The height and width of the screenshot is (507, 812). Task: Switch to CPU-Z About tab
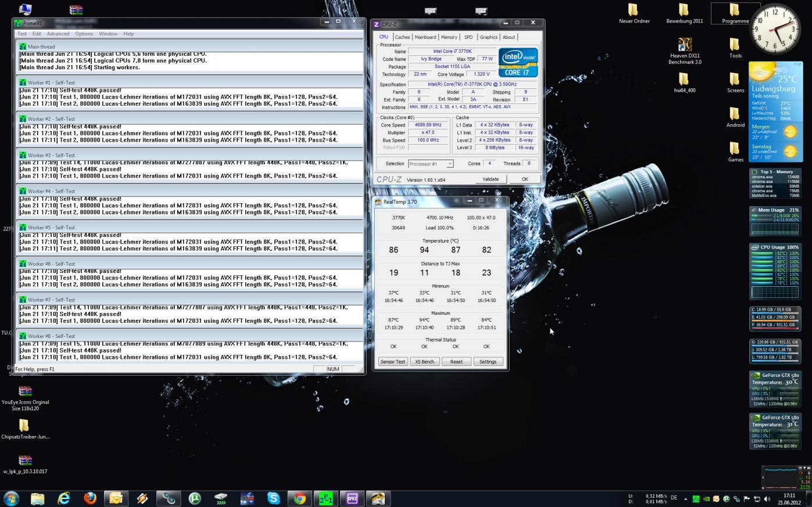[x=509, y=37]
